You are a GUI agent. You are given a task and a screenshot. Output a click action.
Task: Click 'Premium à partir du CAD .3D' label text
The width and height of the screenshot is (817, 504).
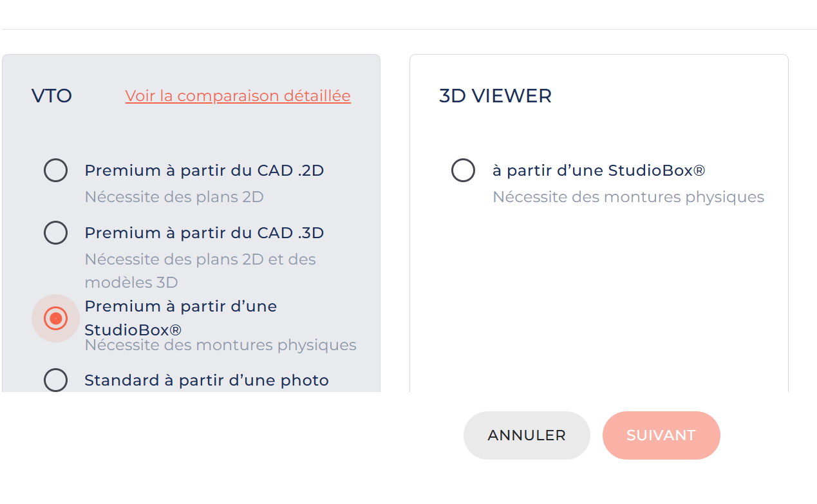(204, 232)
